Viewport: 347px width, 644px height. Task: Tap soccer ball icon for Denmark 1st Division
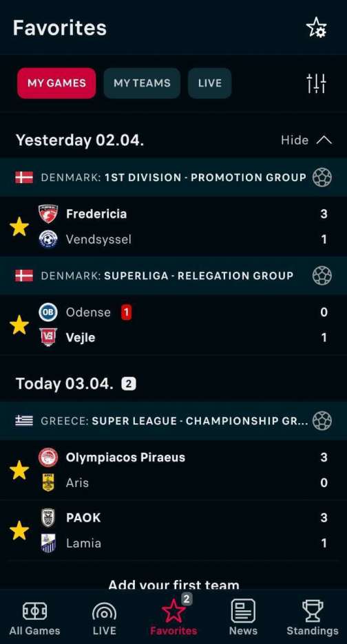coord(322,178)
